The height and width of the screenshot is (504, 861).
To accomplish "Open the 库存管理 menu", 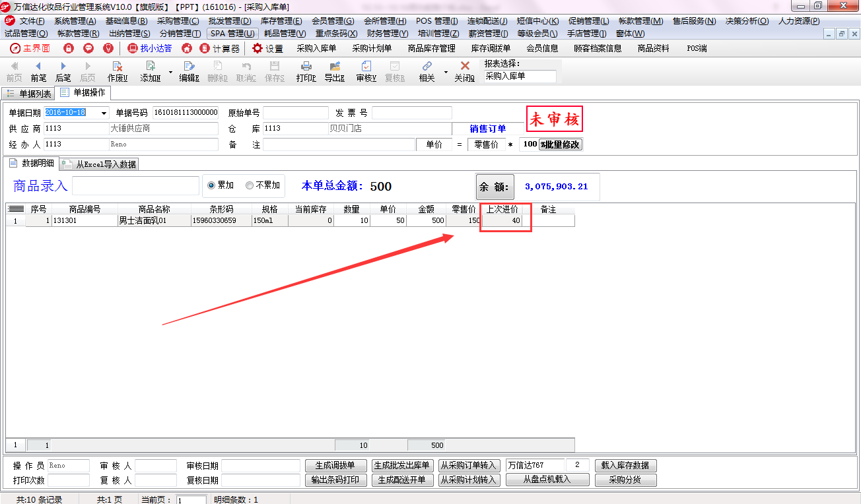I will pyautogui.click(x=282, y=21).
